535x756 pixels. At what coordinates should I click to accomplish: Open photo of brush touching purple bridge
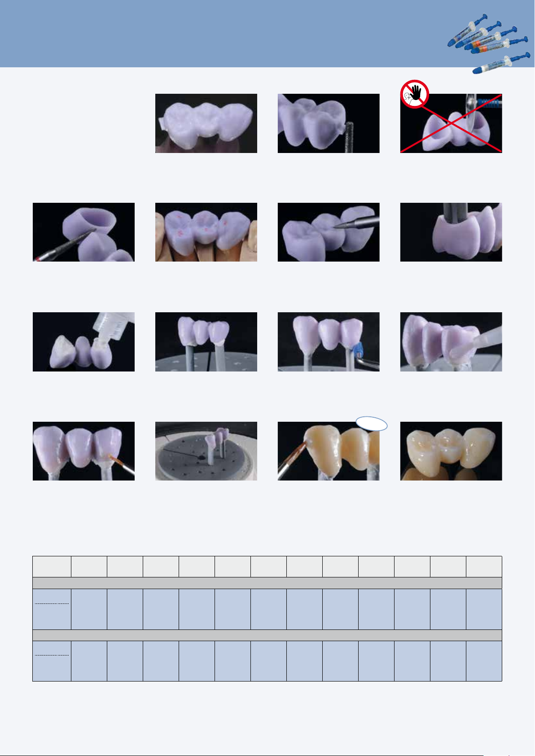pos(83,451)
